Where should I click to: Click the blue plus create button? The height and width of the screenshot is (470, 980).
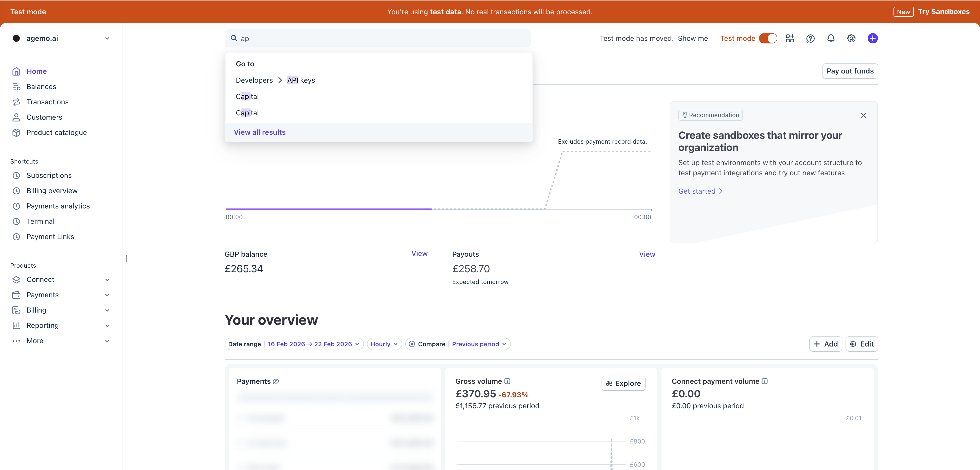(872, 39)
